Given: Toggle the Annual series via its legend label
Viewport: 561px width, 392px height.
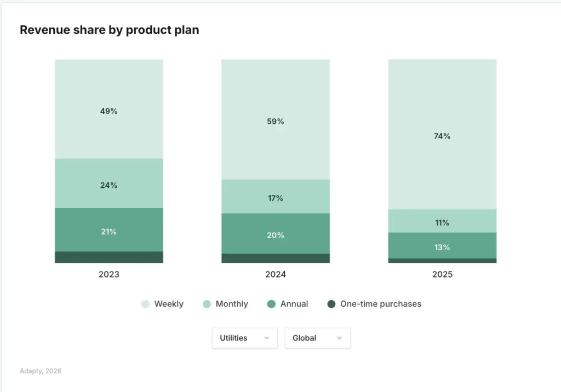Looking at the screenshot, I should click(x=294, y=304).
